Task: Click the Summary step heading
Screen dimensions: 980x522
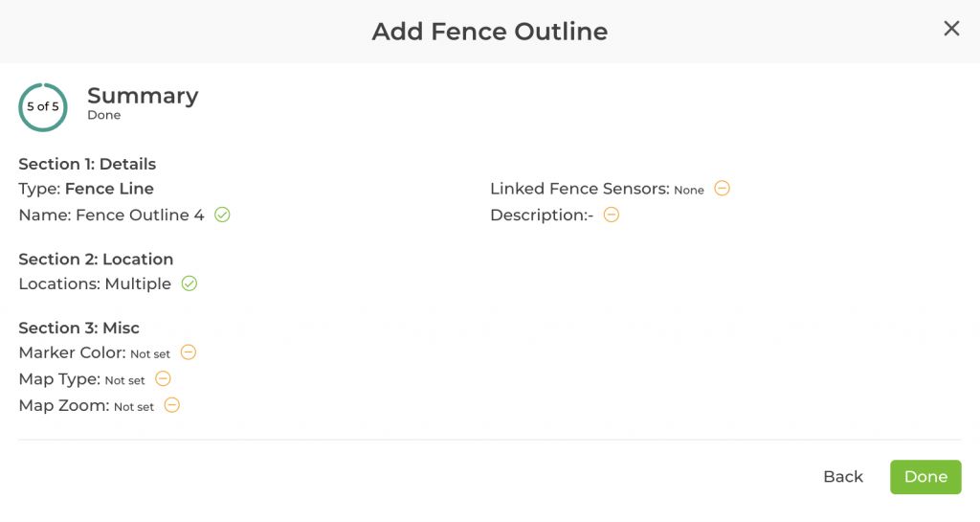Action: click(143, 96)
